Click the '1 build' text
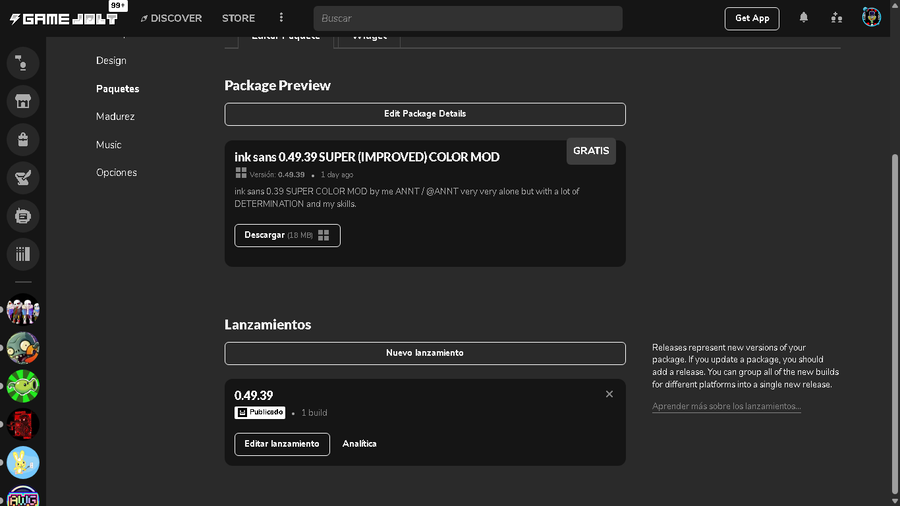This screenshot has height=506, width=900. tap(314, 413)
